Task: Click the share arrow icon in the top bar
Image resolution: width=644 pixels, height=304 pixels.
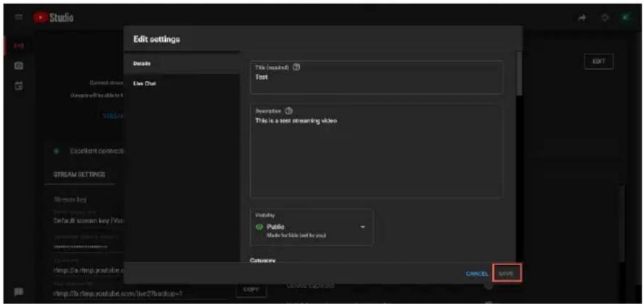Action: (583, 18)
